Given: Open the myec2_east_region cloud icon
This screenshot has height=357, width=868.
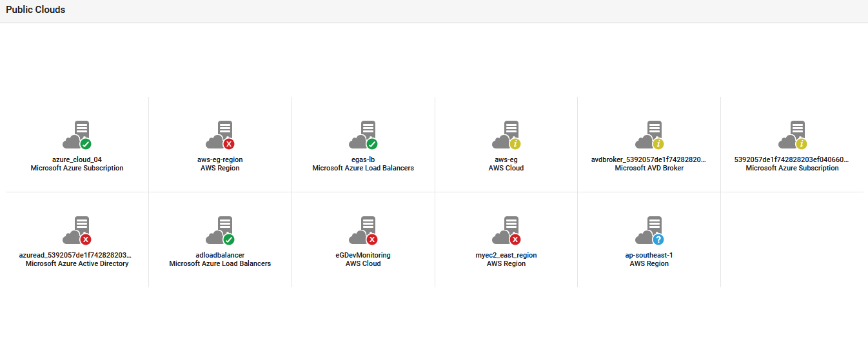Looking at the screenshot, I should tap(506, 231).
